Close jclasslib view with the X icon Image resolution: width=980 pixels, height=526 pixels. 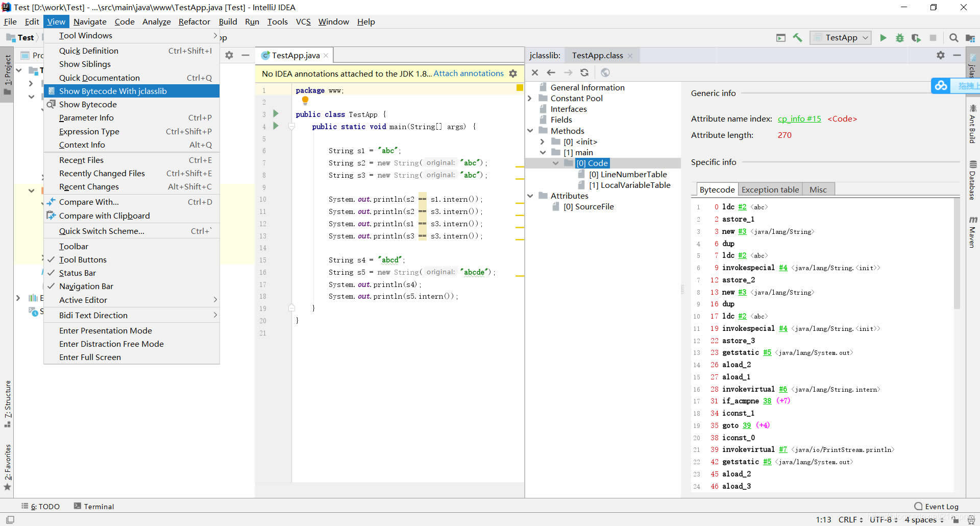click(535, 73)
